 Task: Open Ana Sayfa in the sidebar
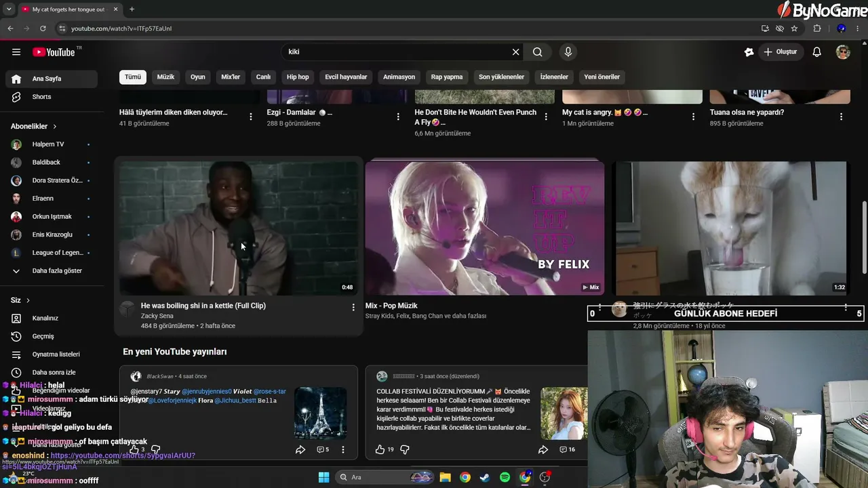[52, 79]
